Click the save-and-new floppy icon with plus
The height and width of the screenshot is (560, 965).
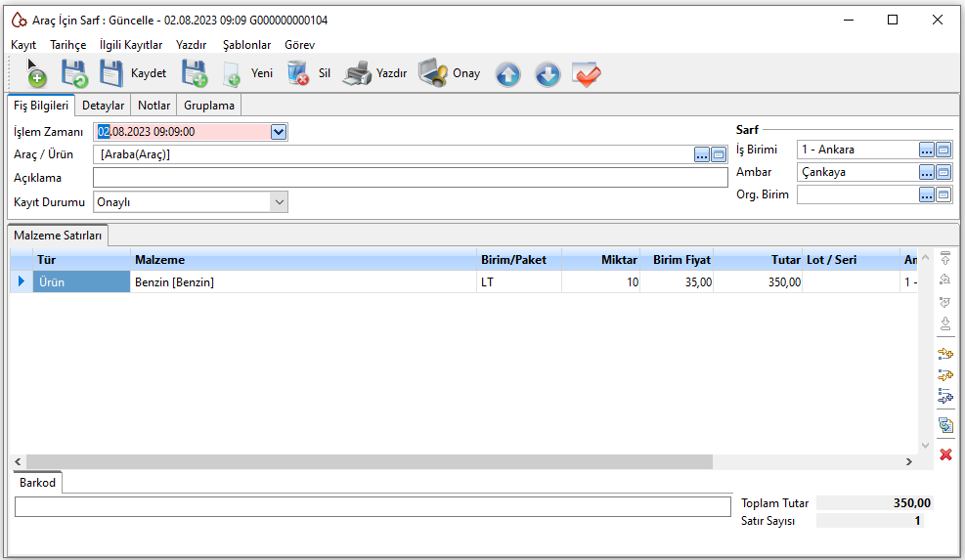(x=195, y=73)
